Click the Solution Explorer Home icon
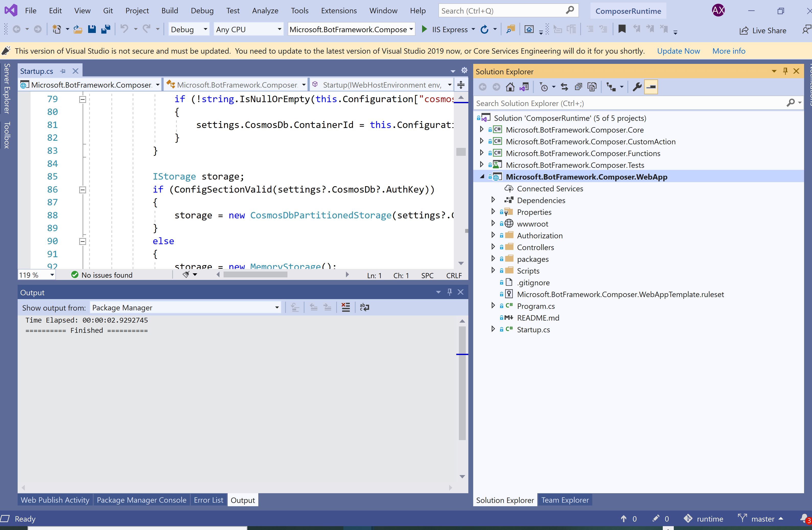The width and height of the screenshot is (812, 530). pyautogui.click(x=510, y=87)
